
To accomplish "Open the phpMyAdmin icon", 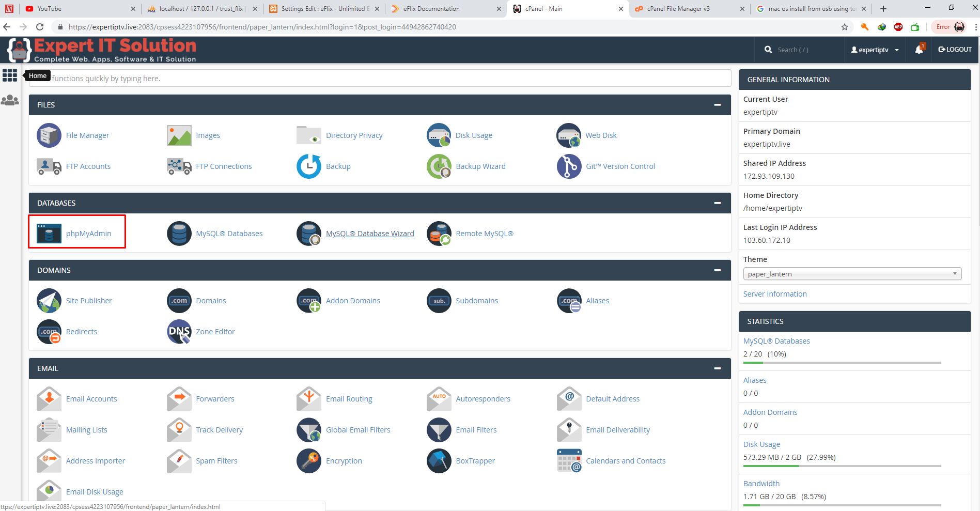I will point(49,234).
